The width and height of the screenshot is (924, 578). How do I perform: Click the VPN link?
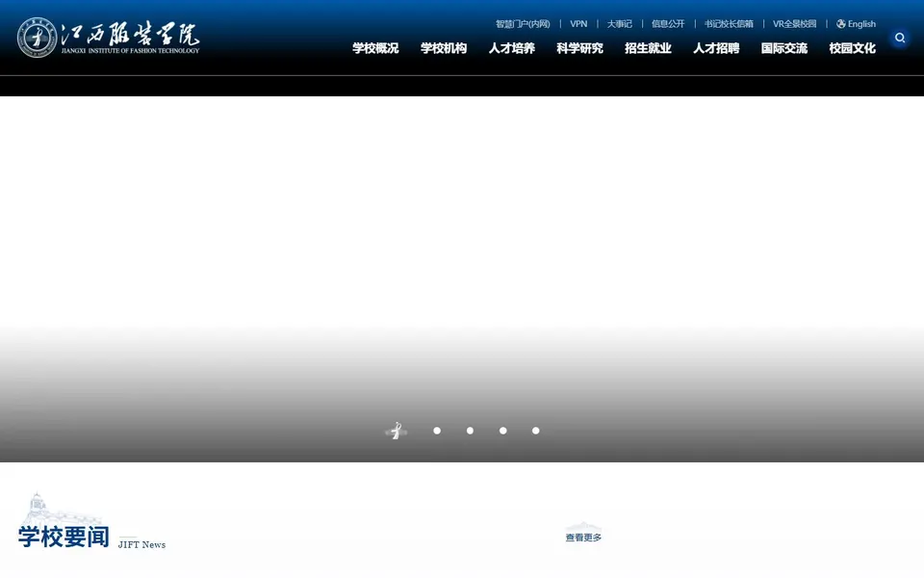coord(578,23)
